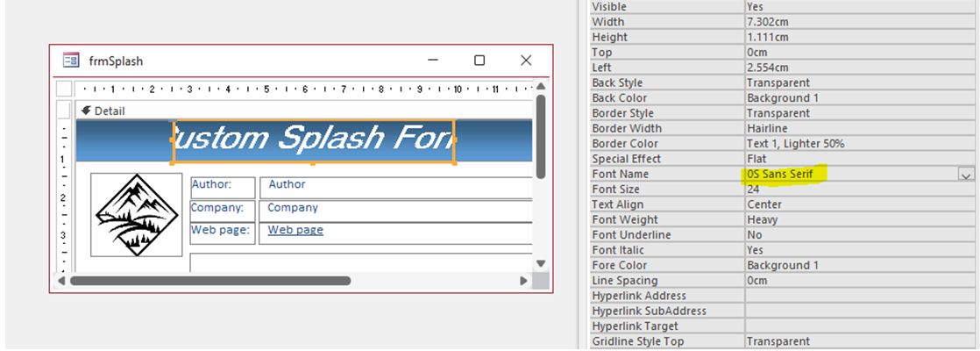Select the Author label on the form
This screenshot has width=980, height=351.
click(224, 188)
